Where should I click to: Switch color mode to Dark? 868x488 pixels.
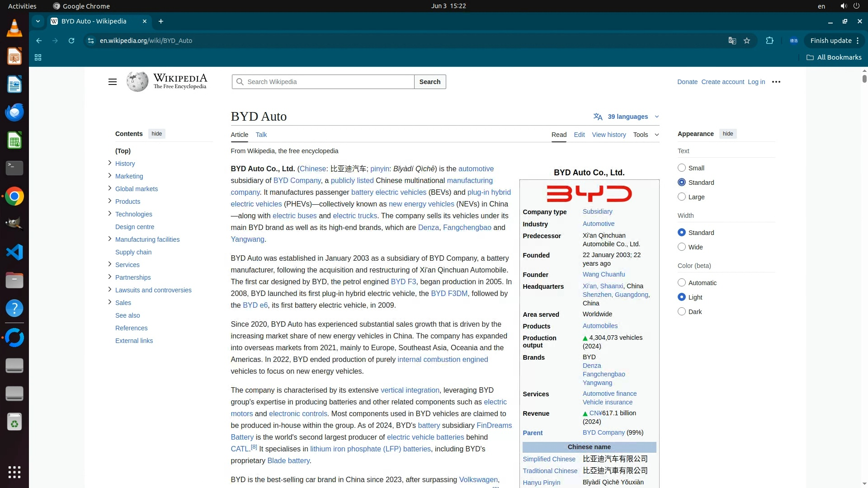(x=682, y=311)
